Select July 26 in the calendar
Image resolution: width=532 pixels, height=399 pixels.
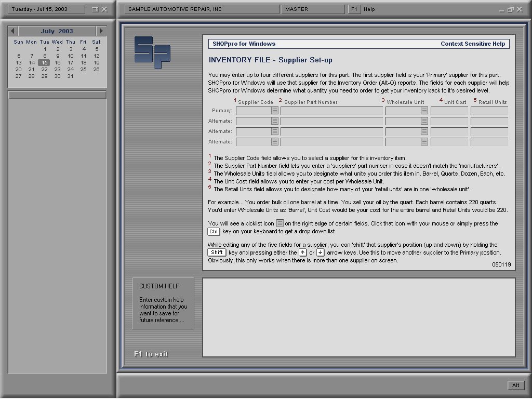pyautogui.click(x=96, y=70)
